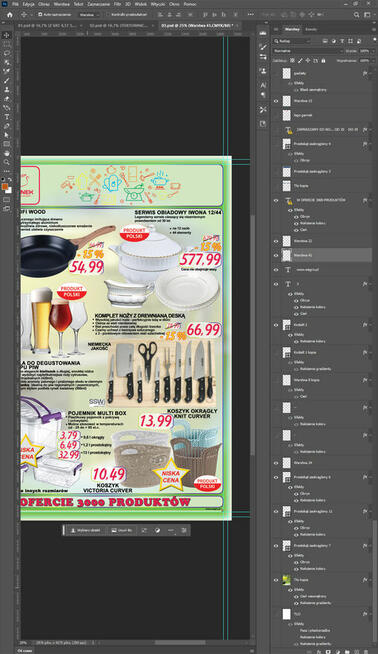The width and height of the screenshot is (378, 654).
Task: Select the Zoom magnifier tool
Action: [7, 162]
